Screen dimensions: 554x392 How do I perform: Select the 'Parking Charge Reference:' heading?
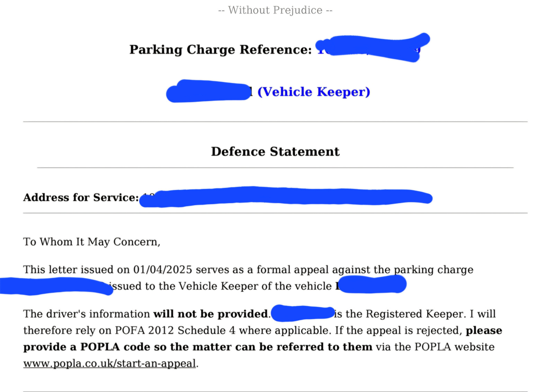(221, 49)
